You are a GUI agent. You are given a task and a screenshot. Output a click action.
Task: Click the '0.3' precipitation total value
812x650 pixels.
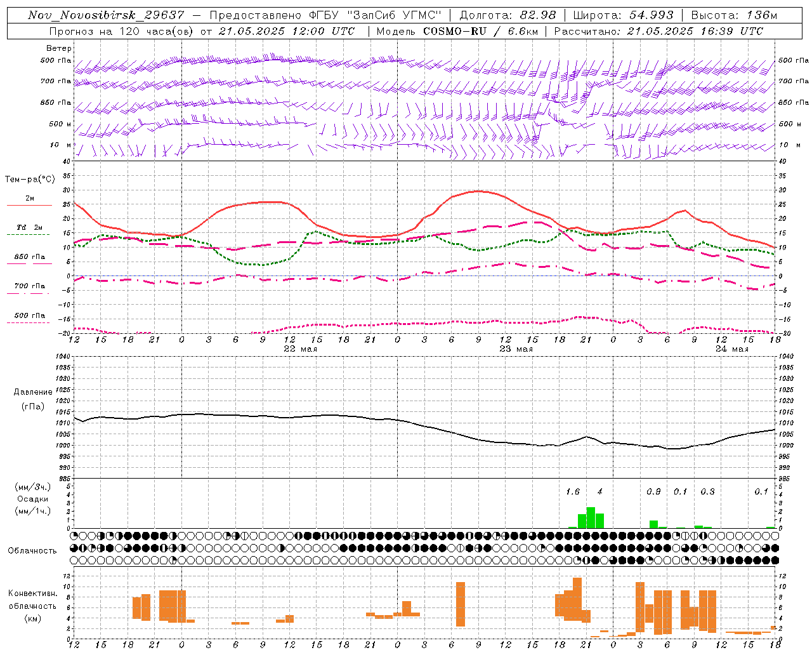(707, 491)
